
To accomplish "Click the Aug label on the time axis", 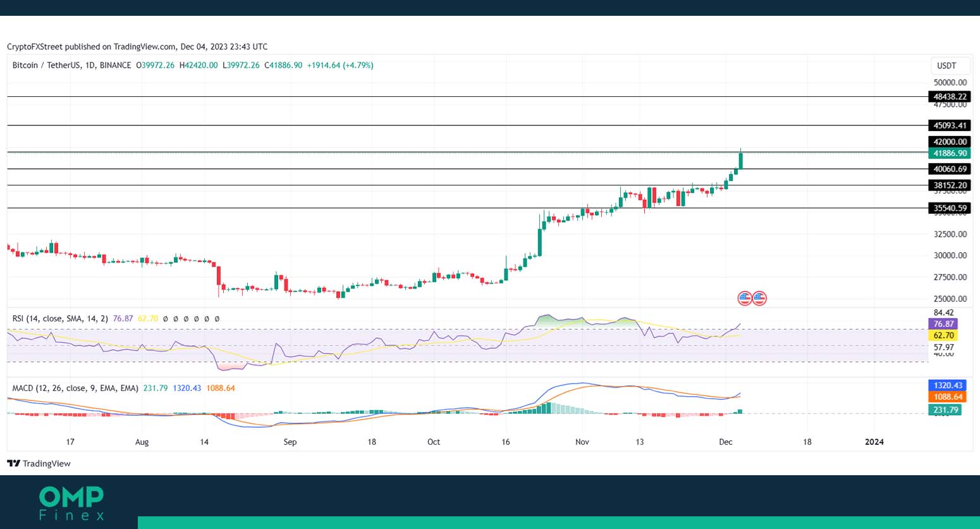I will pos(142,442).
